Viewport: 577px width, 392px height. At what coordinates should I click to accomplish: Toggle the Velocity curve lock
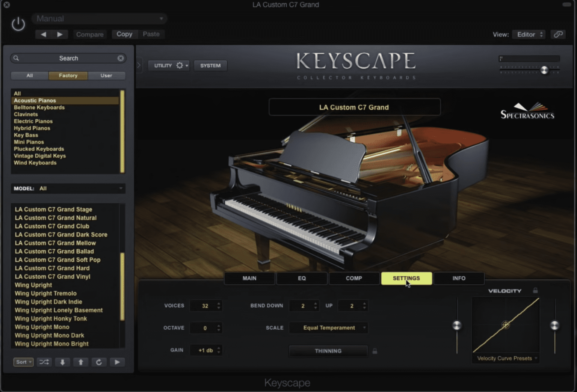pyautogui.click(x=536, y=290)
